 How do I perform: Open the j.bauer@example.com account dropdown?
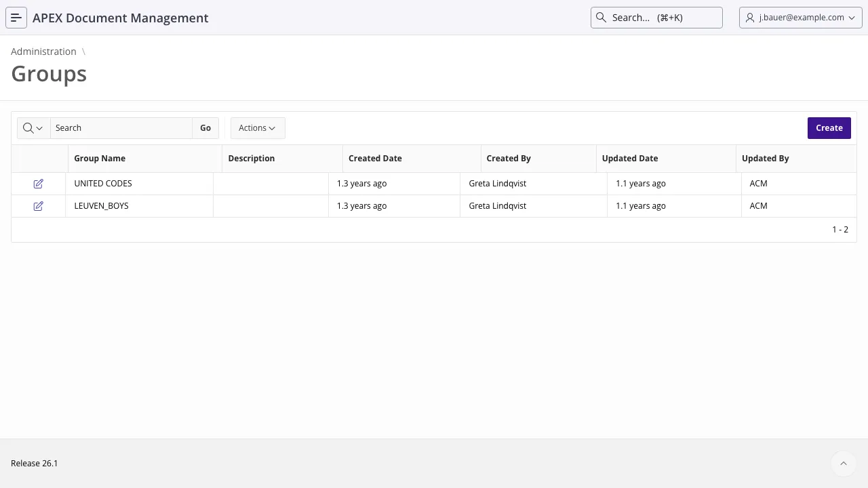(x=801, y=18)
